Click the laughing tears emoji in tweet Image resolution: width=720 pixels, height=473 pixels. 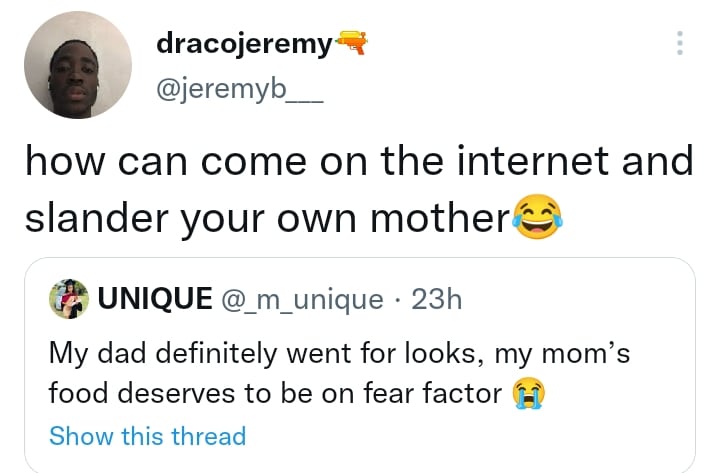pos(538,217)
